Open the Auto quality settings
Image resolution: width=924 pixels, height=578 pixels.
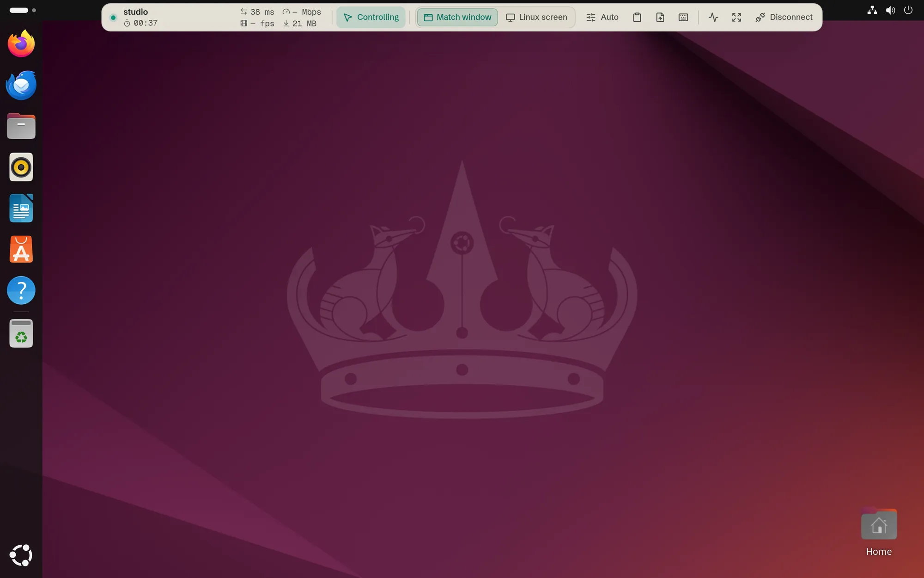point(602,17)
